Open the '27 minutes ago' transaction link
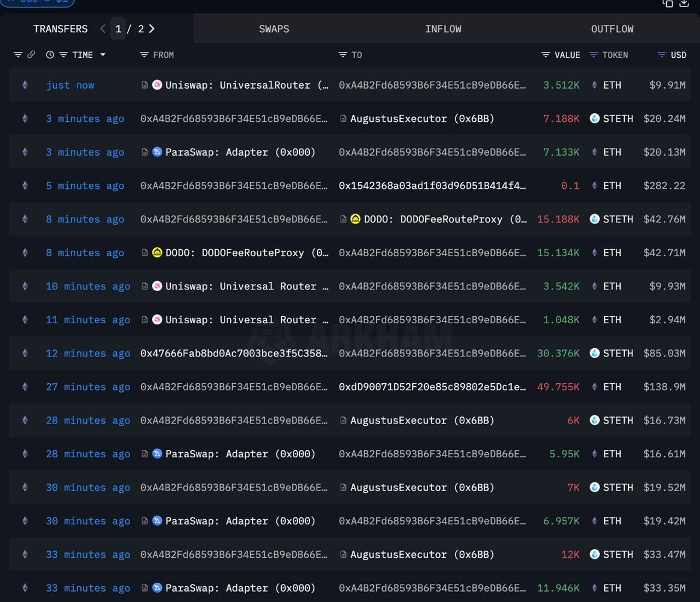The height and width of the screenshot is (602, 700). 88,387
